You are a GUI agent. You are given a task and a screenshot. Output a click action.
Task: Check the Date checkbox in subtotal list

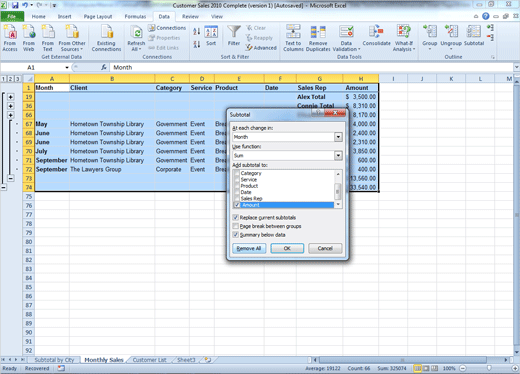tap(237, 192)
